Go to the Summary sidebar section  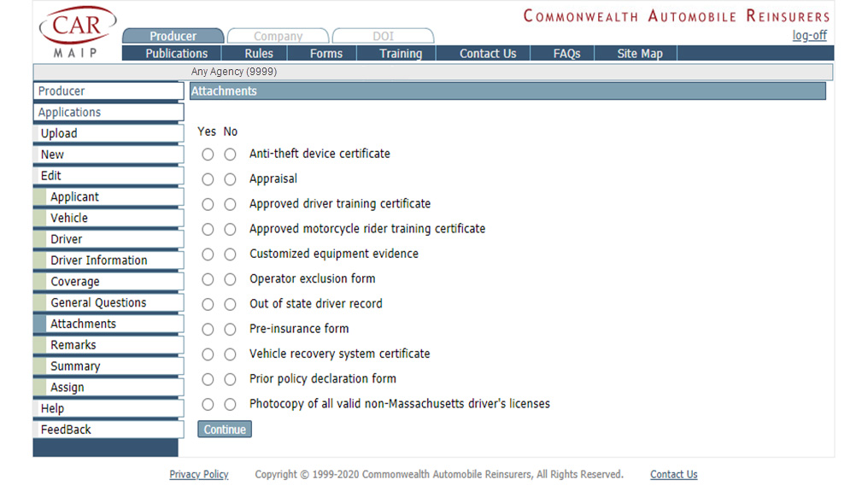(75, 366)
